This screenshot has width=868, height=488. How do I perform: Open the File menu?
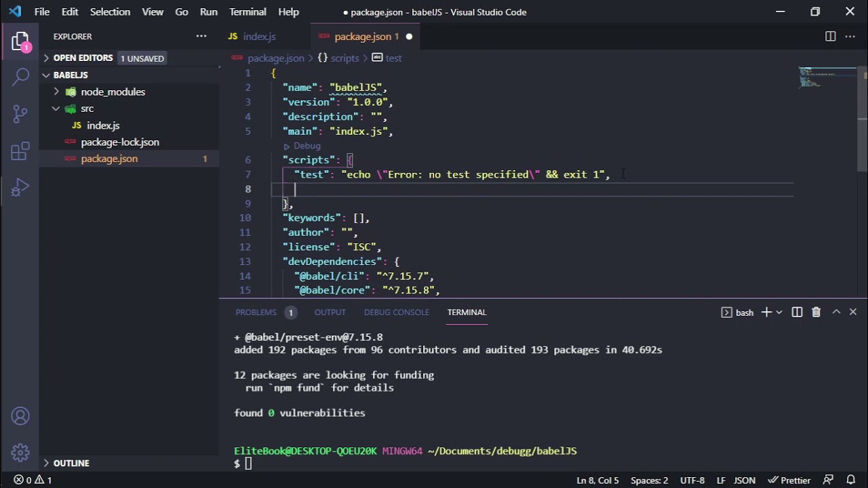click(x=42, y=12)
